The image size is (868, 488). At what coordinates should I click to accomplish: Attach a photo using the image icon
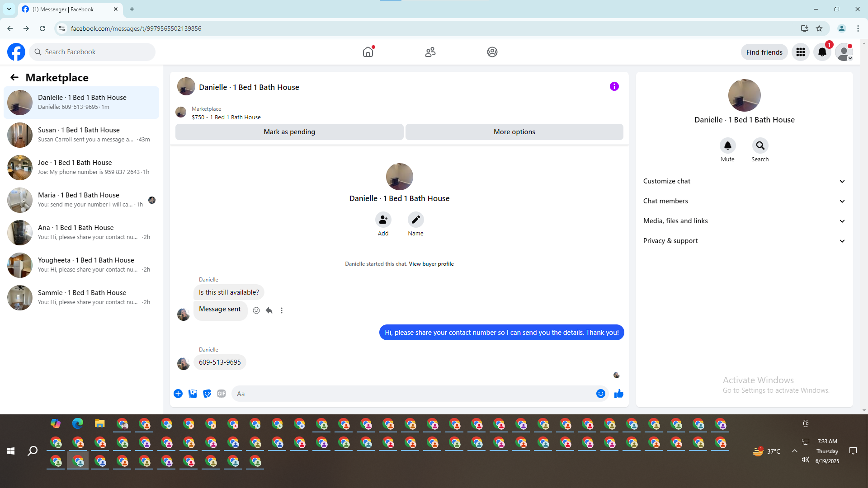[x=193, y=394]
